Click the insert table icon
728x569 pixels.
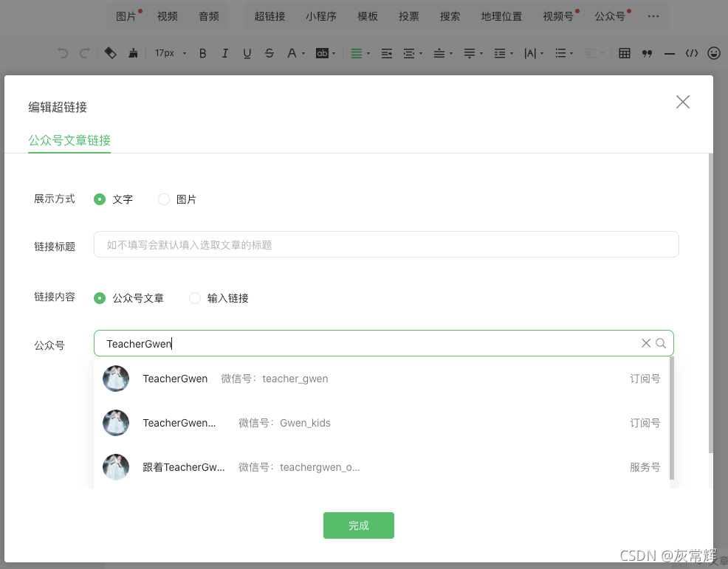[625, 53]
